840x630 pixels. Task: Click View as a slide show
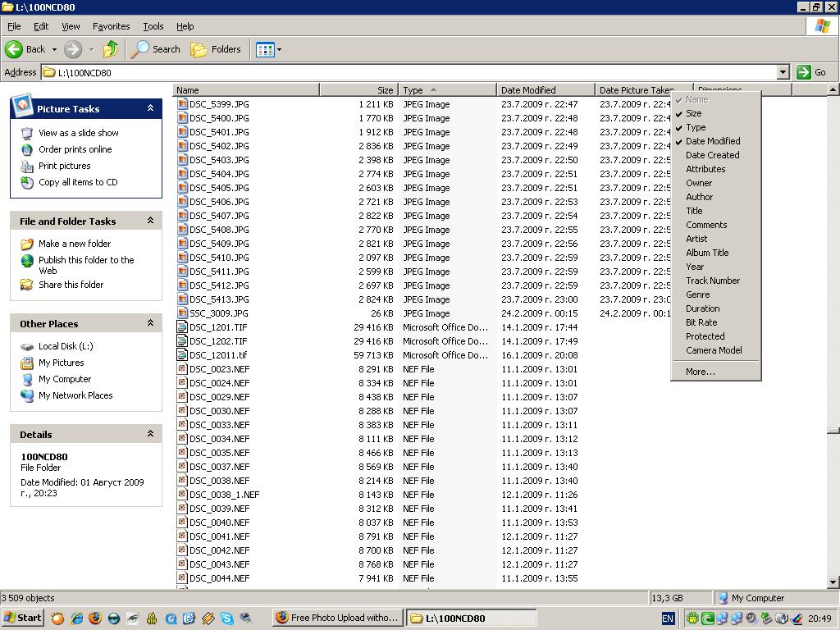point(78,133)
